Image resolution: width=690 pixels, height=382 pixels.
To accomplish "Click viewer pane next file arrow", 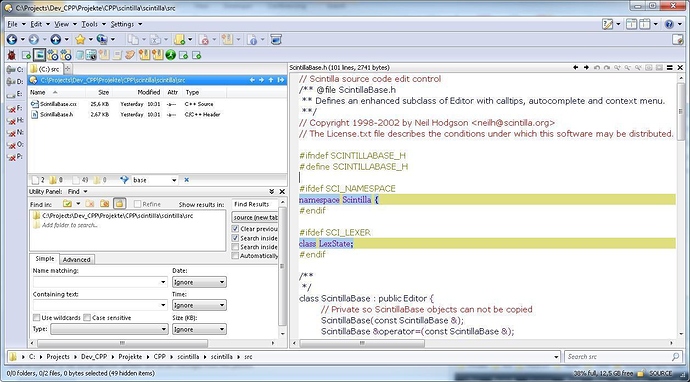I will (586, 68).
